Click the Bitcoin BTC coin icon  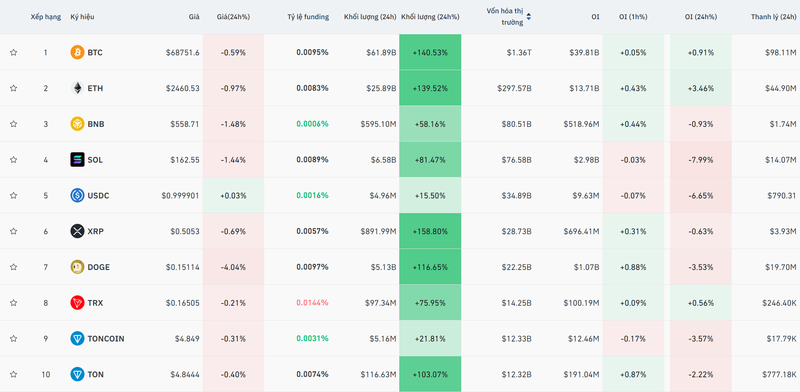[x=77, y=53]
